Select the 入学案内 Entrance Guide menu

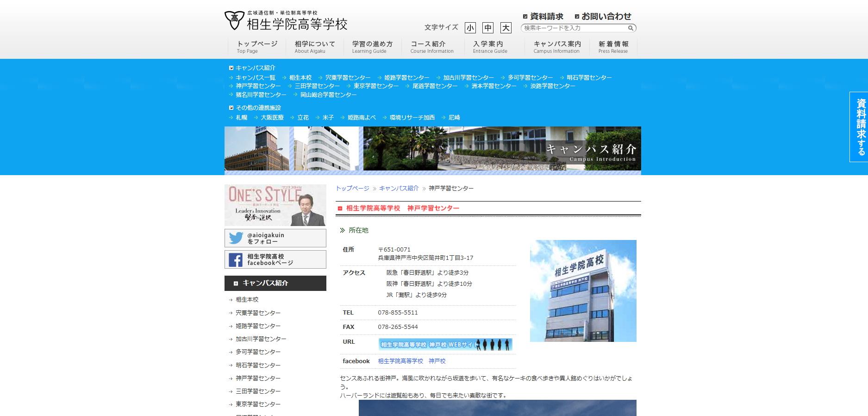[490, 47]
